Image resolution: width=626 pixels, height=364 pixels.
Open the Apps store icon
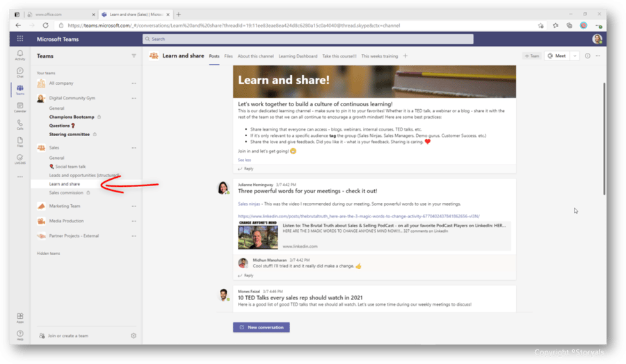20,317
